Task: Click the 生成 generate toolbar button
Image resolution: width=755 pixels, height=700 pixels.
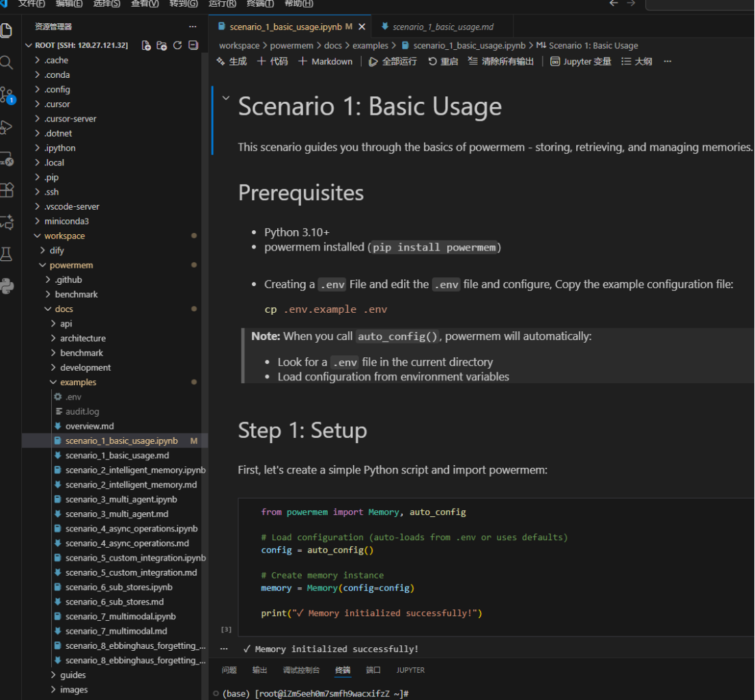Action: tap(231, 61)
